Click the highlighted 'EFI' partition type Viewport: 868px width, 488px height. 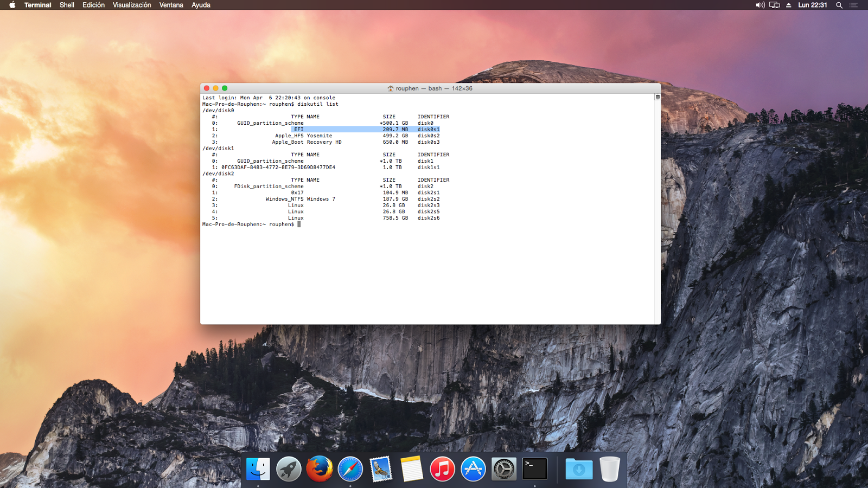[299, 130]
